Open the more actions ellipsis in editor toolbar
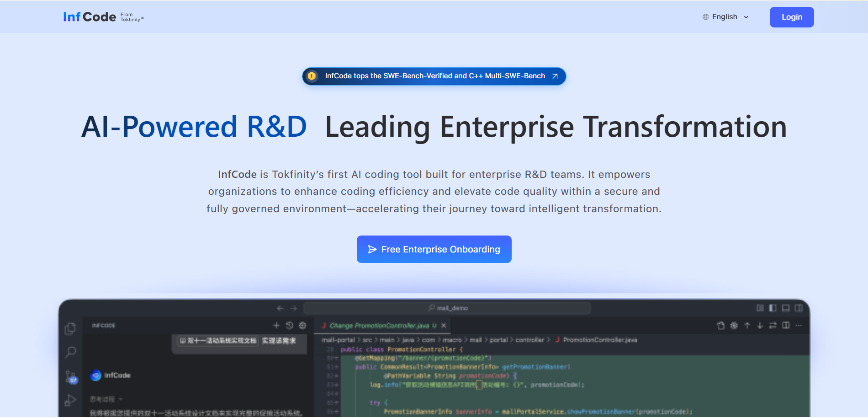The image size is (868, 418). point(799,326)
